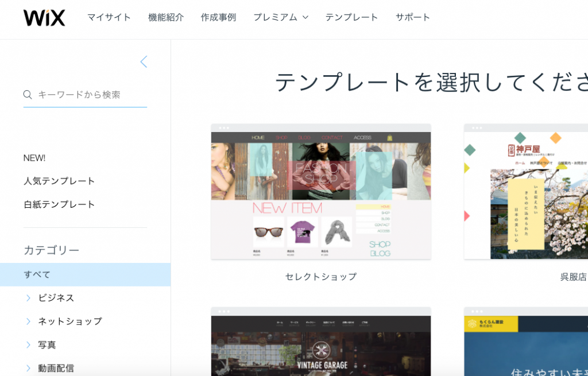Collapse the sidebar with the back arrow

pyautogui.click(x=144, y=62)
